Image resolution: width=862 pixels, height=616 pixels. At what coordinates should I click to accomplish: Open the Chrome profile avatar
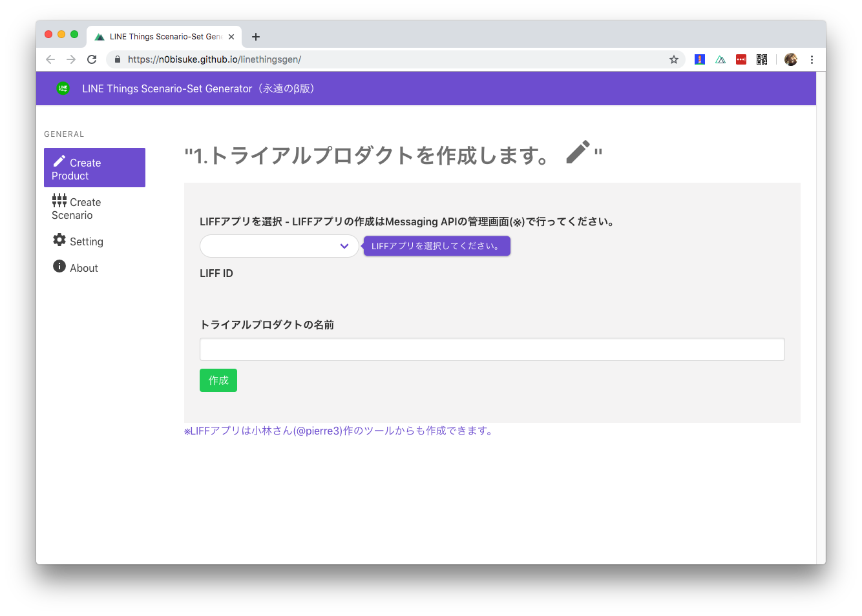tap(791, 59)
